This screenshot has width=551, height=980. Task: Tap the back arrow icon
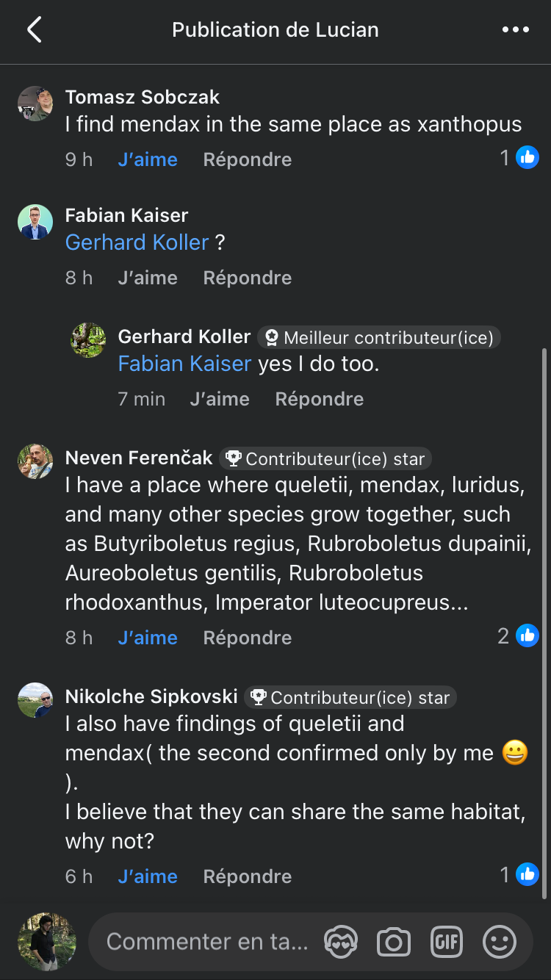(34, 30)
